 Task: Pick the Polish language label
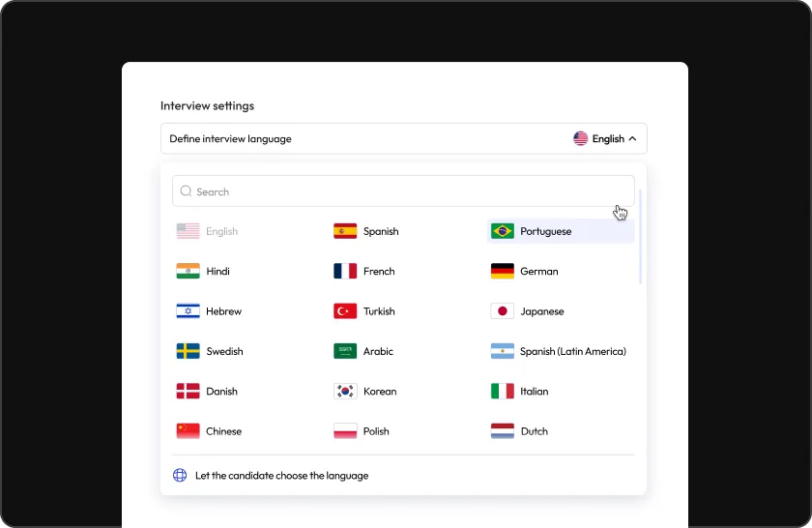[376, 431]
